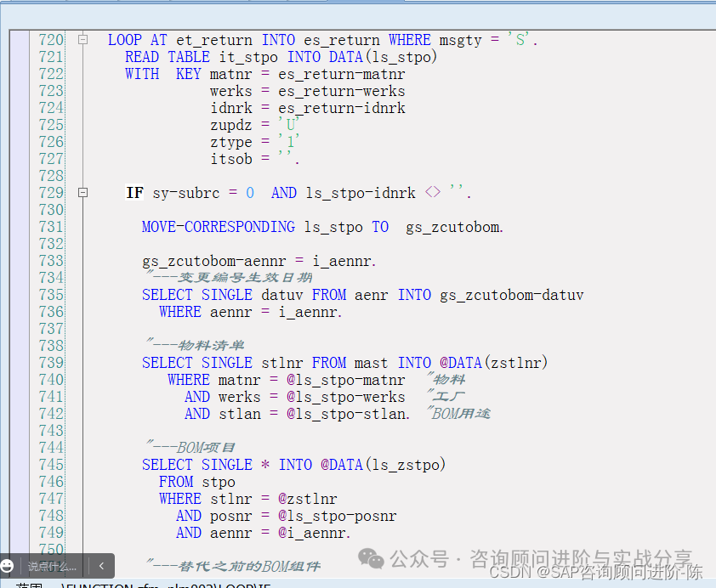The height and width of the screenshot is (588, 716).
Task: Click the 'BOM用途' comment on line 742
Action: 461,414
